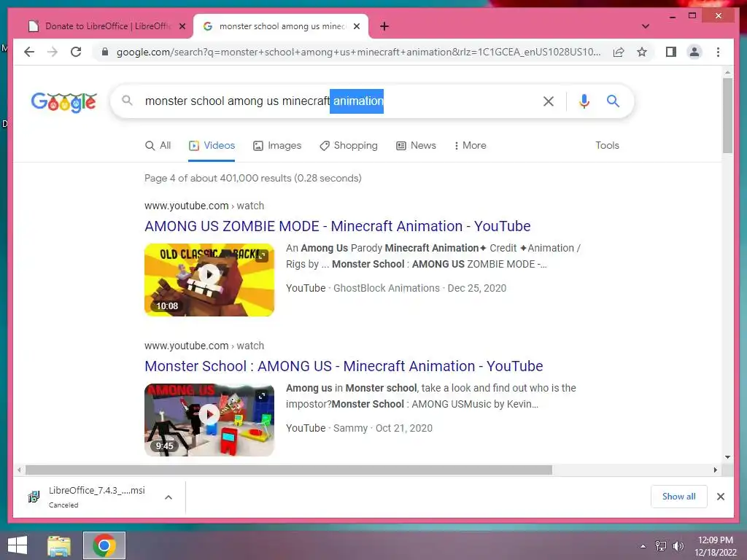The height and width of the screenshot is (560, 747).
Task: Open the taskbar clock showing 12:09 PM
Action: [716, 546]
